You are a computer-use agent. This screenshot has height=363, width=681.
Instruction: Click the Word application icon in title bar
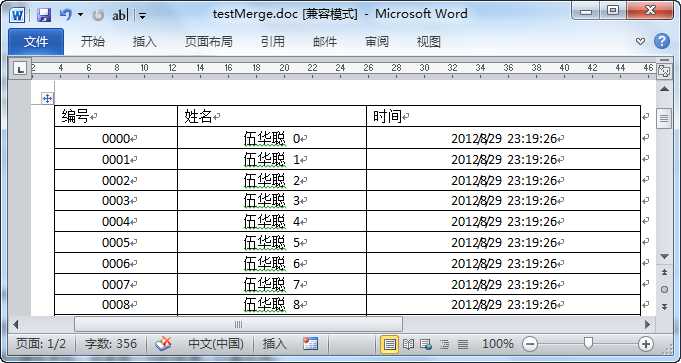point(17,15)
